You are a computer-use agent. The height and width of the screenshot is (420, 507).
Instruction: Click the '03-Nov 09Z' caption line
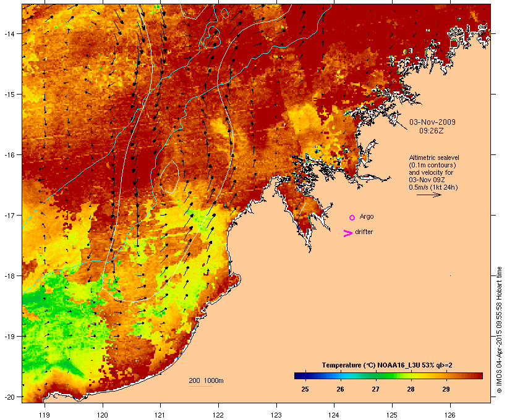[427, 180]
